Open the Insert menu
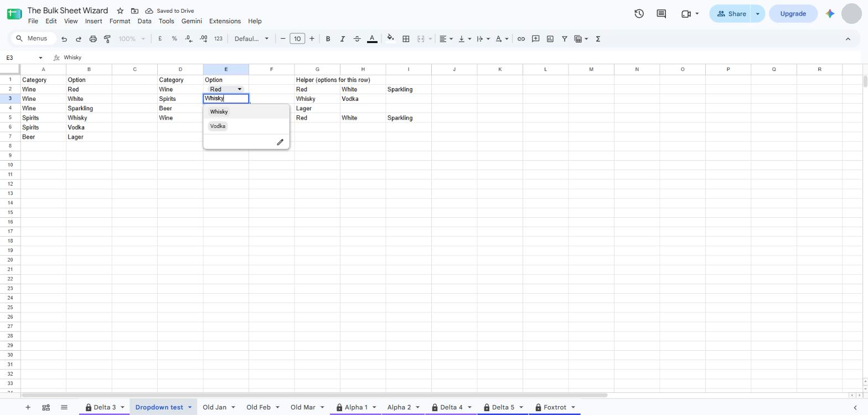Screen dimensions: 868x415 point(94,21)
